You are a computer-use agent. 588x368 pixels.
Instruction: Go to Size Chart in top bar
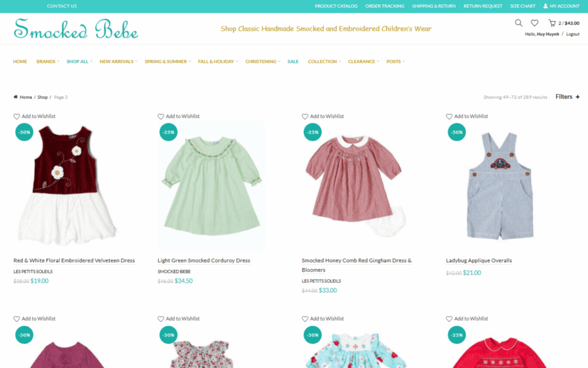pos(523,6)
